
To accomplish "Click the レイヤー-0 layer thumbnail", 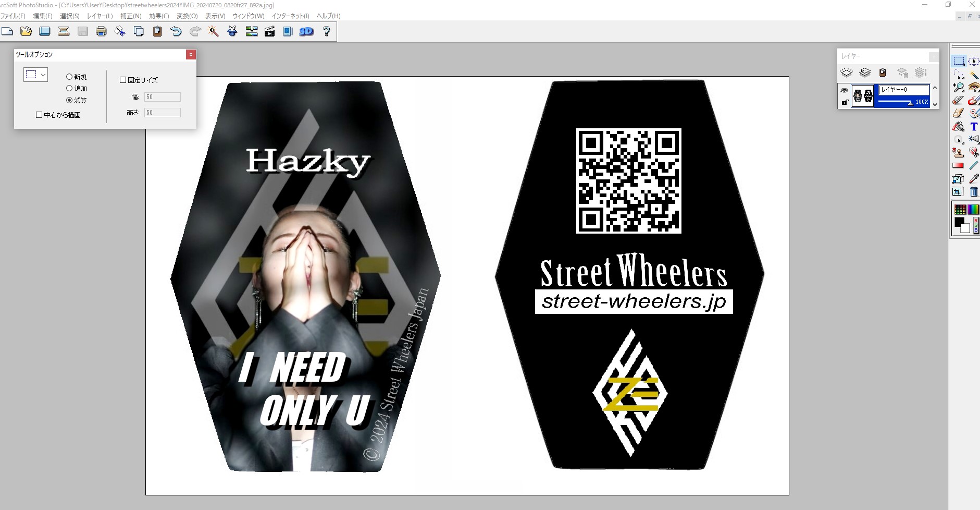I will 863,96.
